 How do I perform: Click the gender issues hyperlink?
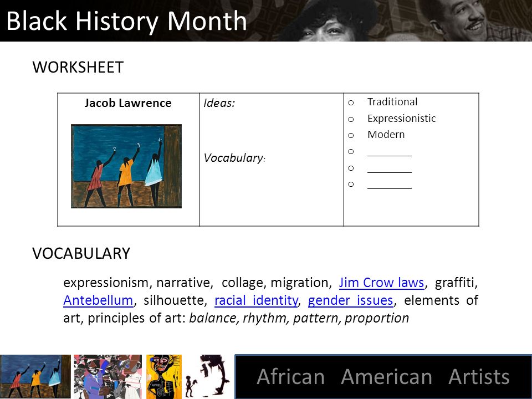pyautogui.click(x=350, y=300)
